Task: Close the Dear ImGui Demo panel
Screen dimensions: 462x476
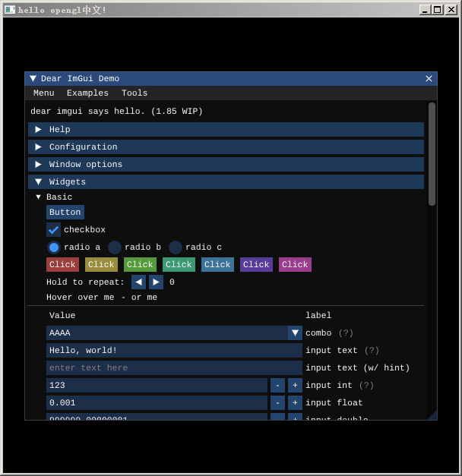Action: [429, 79]
